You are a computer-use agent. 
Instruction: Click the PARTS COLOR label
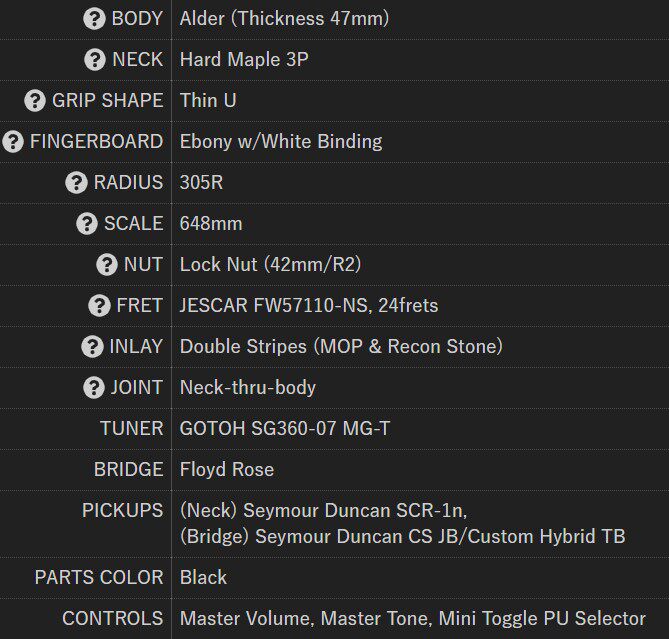coord(98,578)
